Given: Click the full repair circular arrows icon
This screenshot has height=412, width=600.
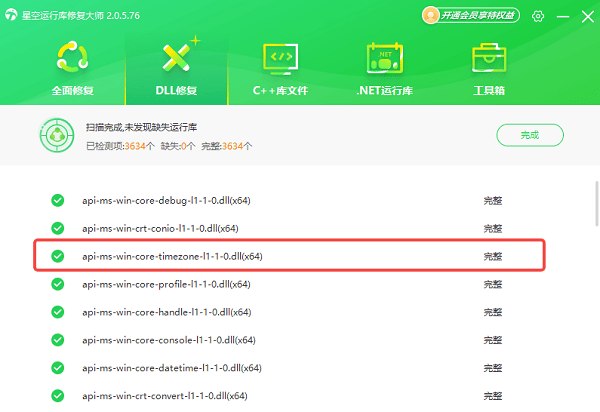Looking at the screenshot, I should 72,57.
